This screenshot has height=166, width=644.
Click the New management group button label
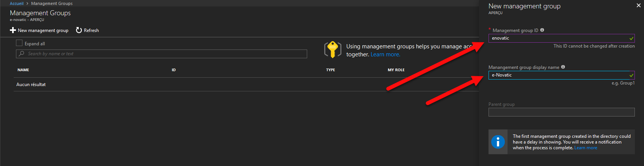click(x=43, y=30)
